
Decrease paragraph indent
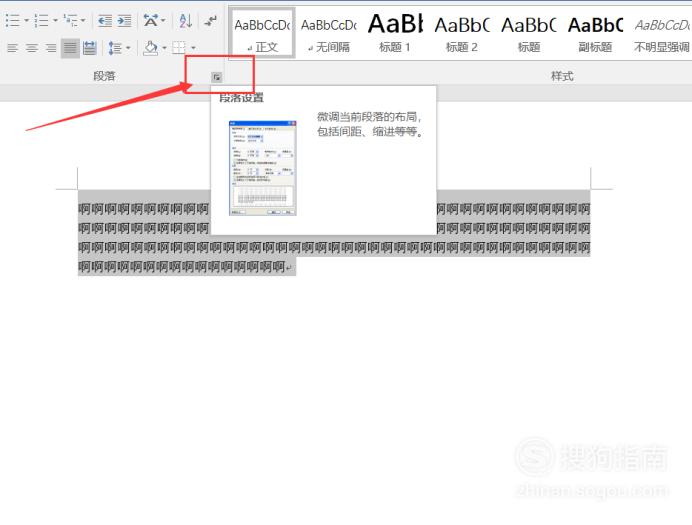click(x=105, y=20)
